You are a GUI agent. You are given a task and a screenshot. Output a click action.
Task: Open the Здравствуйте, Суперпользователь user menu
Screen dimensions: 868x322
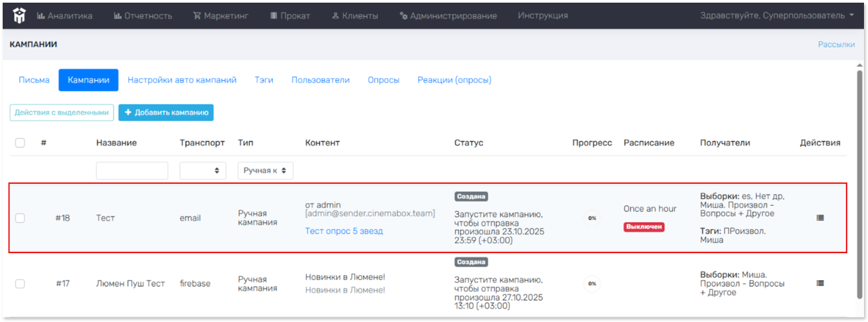pos(777,15)
